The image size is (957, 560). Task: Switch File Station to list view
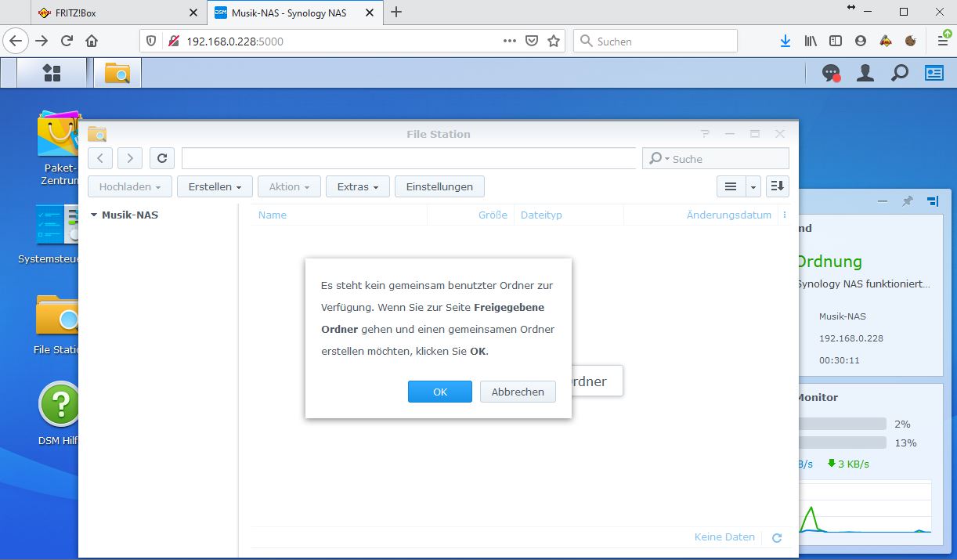pos(731,186)
